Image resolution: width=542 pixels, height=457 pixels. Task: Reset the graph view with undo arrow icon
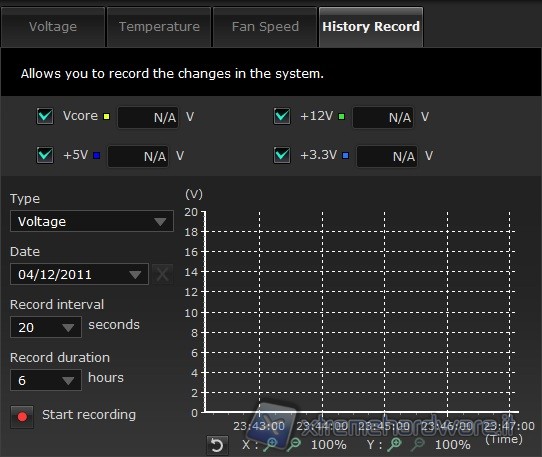tap(217, 445)
